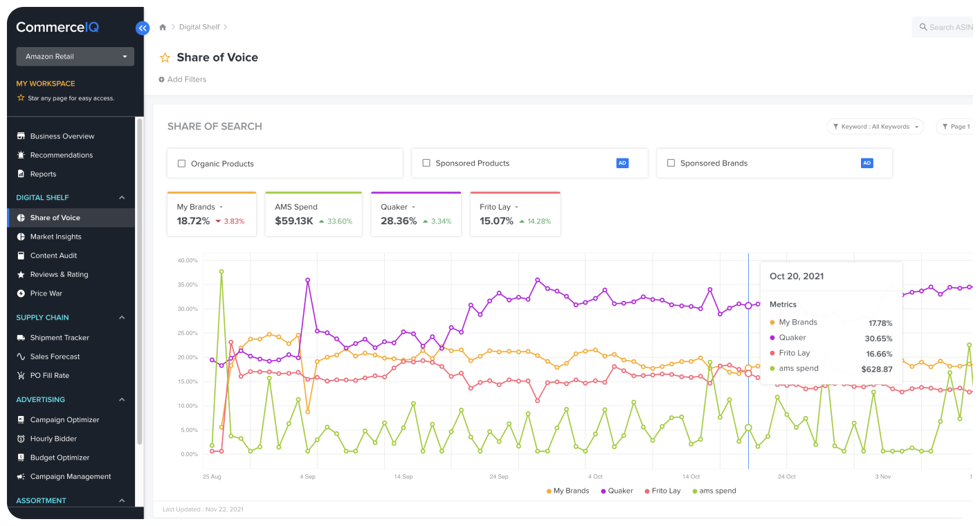Open the Amazon Retail dropdown
This screenshot has height=526, width=980.
[75, 57]
